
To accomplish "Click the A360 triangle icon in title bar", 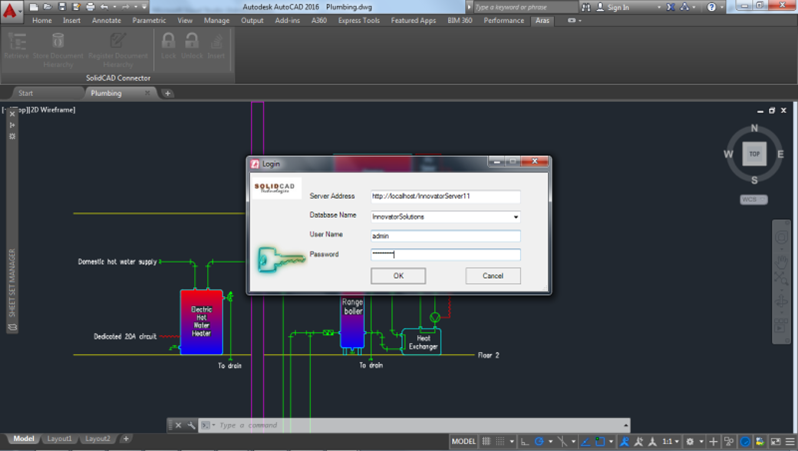I will tap(685, 7).
